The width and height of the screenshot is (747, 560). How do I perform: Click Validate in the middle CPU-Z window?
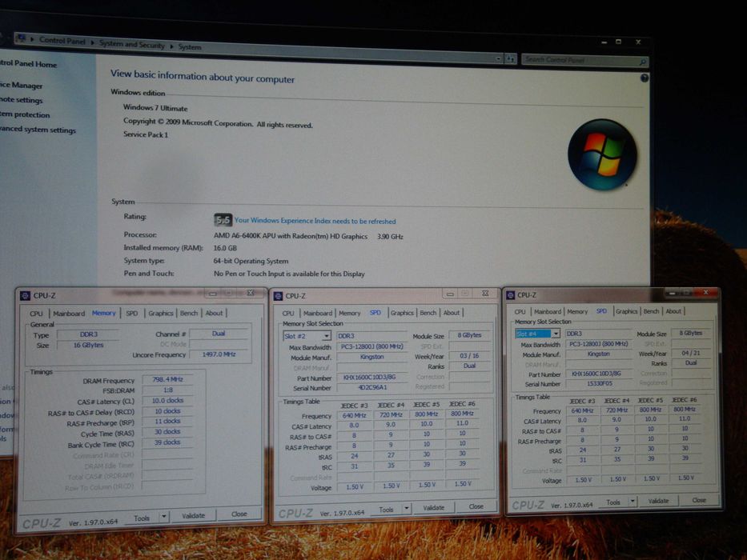coord(433,508)
